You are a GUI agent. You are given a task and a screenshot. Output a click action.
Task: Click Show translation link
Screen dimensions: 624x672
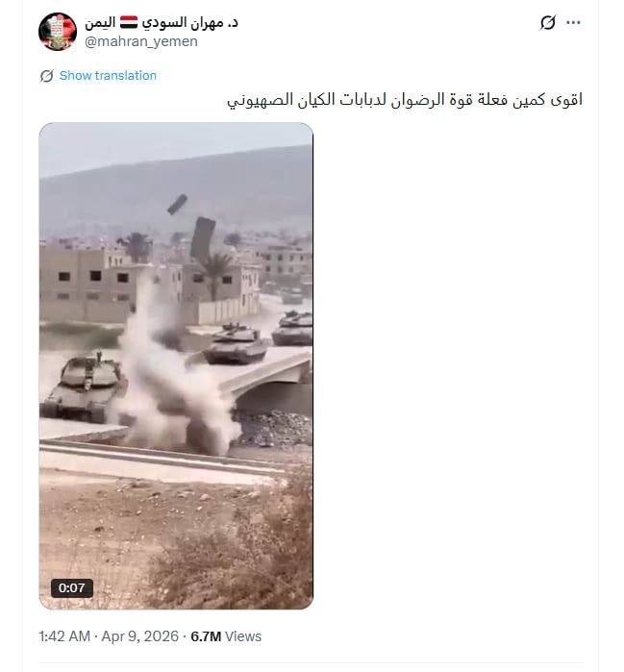tap(108, 75)
